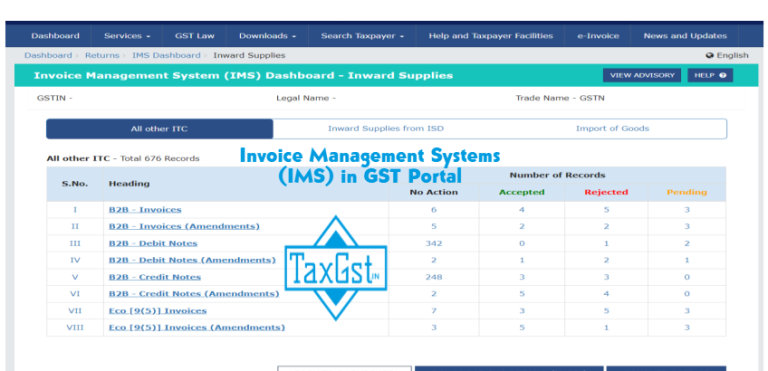Viewport: 768px width, 371px height.
Task: Go to Dashboard in the top navigation bar
Action: pos(55,36)
